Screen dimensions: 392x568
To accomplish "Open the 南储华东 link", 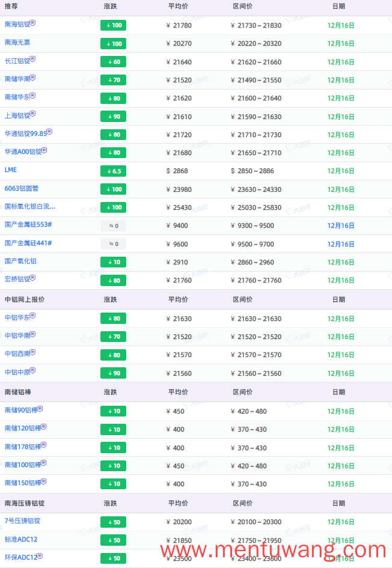I will [x=17, y=97].
